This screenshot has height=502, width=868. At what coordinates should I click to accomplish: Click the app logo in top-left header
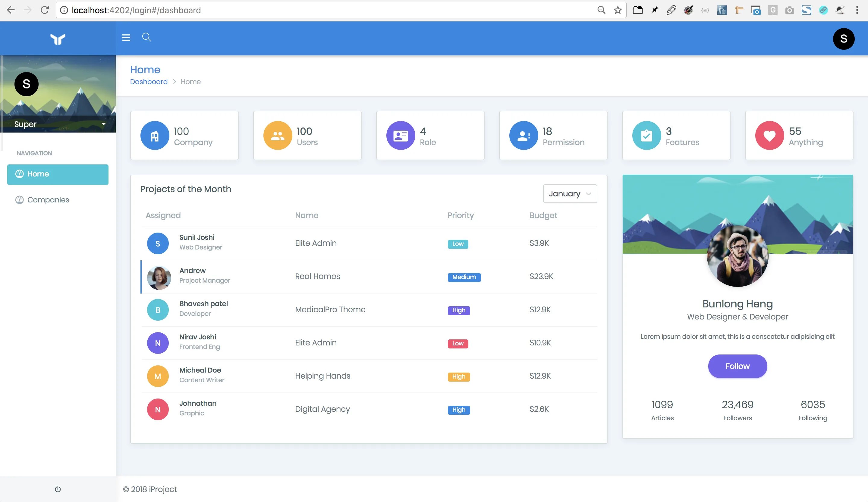[x=58, y=39]
